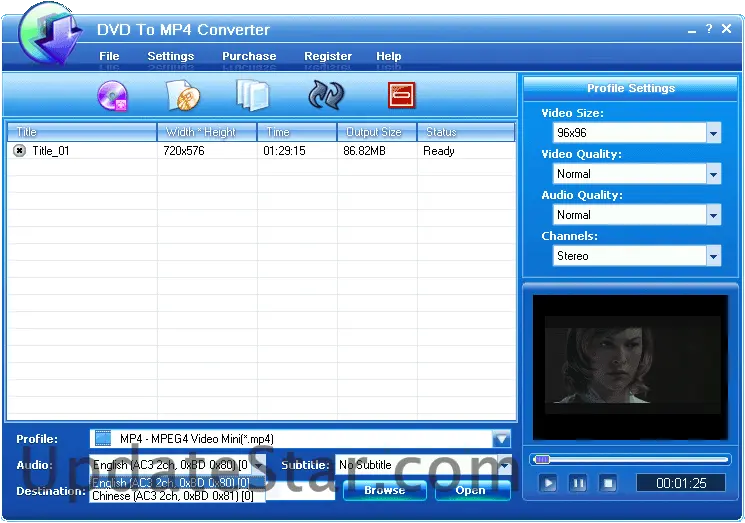Image resolution: width=745 pixels, height=523 pixels.
Task: Stop the video preview playback
Action: tap(607, 483)
